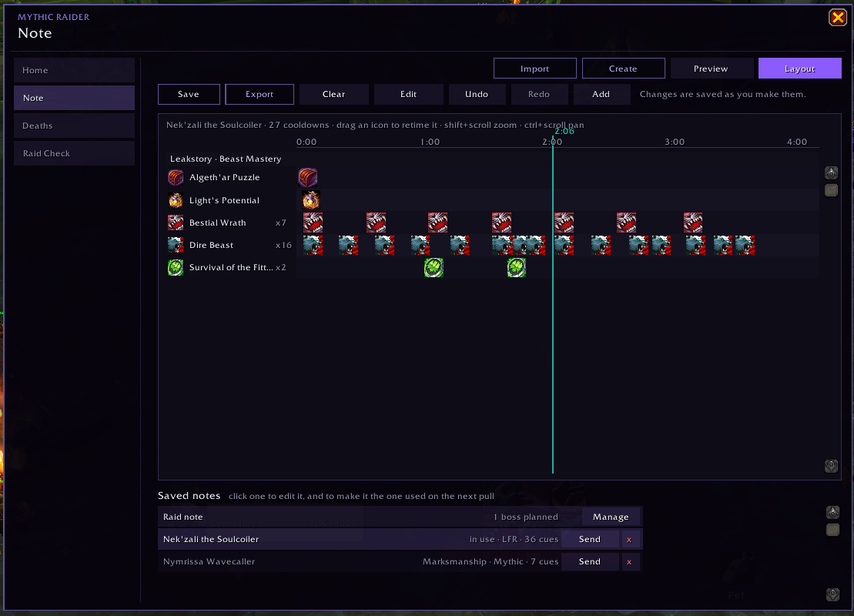Switch to the Import tab
This screenshot has height=616, width=854.
tap(535, 69)
